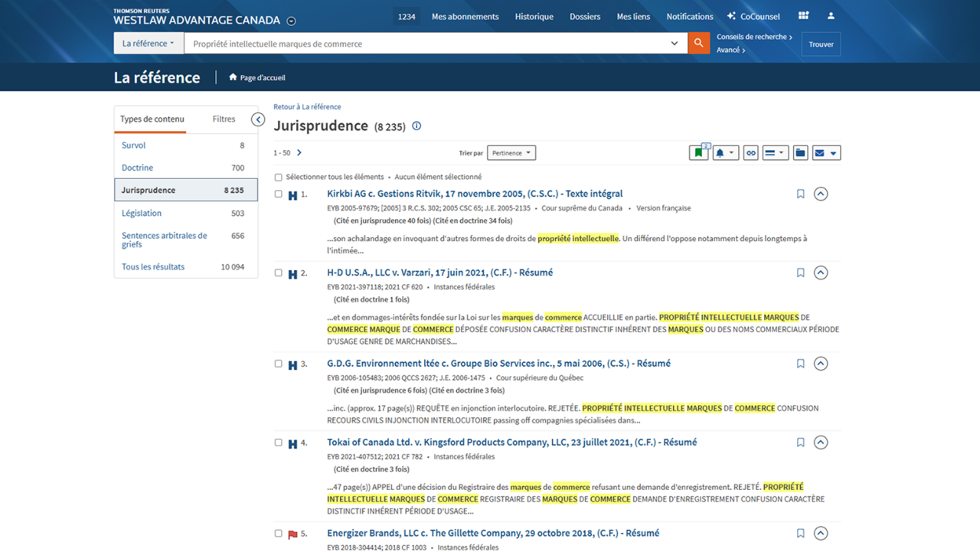Open the user profile icon
Image resolution: width=980 pixels, height=552 pixels.
(831, 16)
